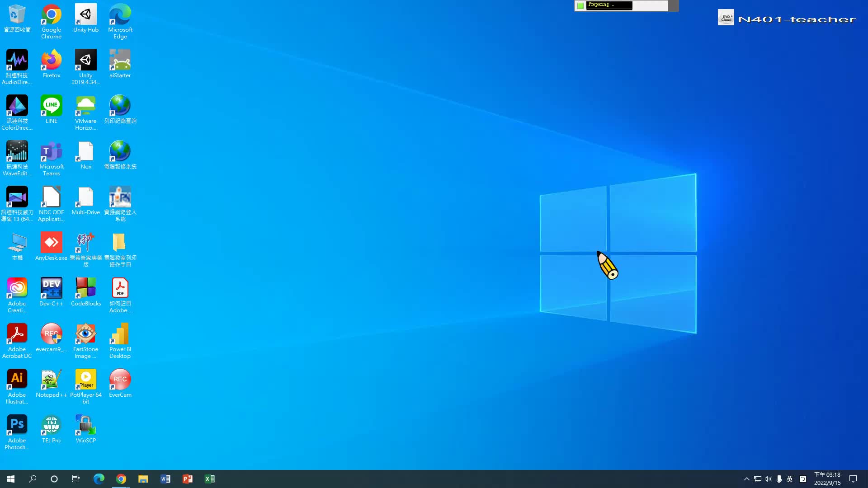Screen dimensions: 868x488
Task: Open Cortana circle on taskbar
Action: click(54, 479)
